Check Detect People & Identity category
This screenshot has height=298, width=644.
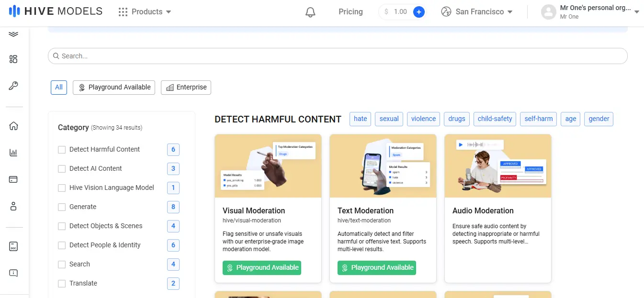tap(62, 245)
